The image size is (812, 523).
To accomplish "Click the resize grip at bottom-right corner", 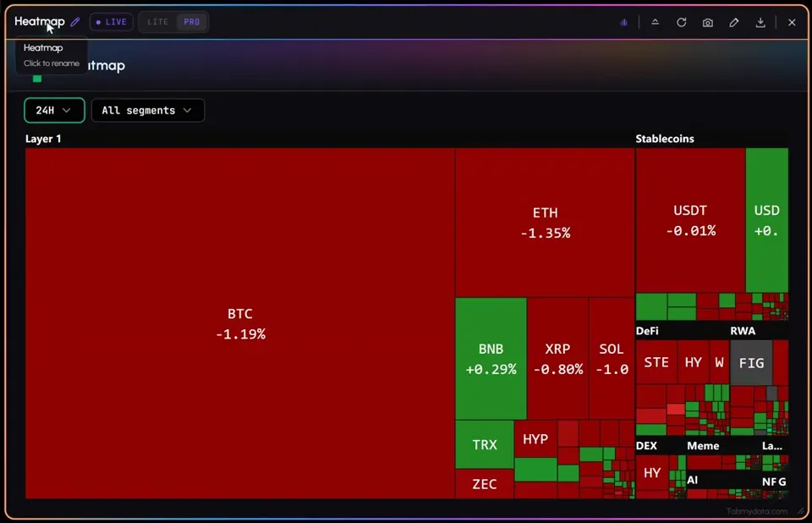I will [801, 511].
